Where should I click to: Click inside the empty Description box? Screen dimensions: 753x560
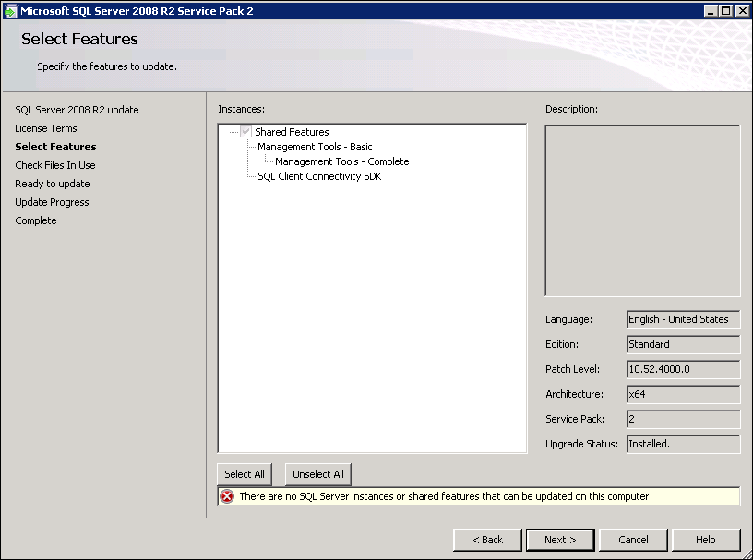click(642, 211)
